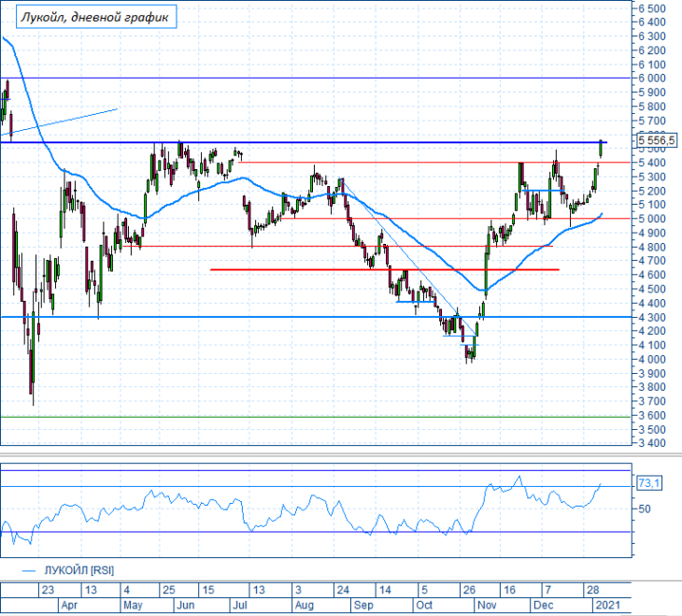Click the green horizontal line at 3 600
The height and width of the screenshot is (616, 682).
pos(316,417)
